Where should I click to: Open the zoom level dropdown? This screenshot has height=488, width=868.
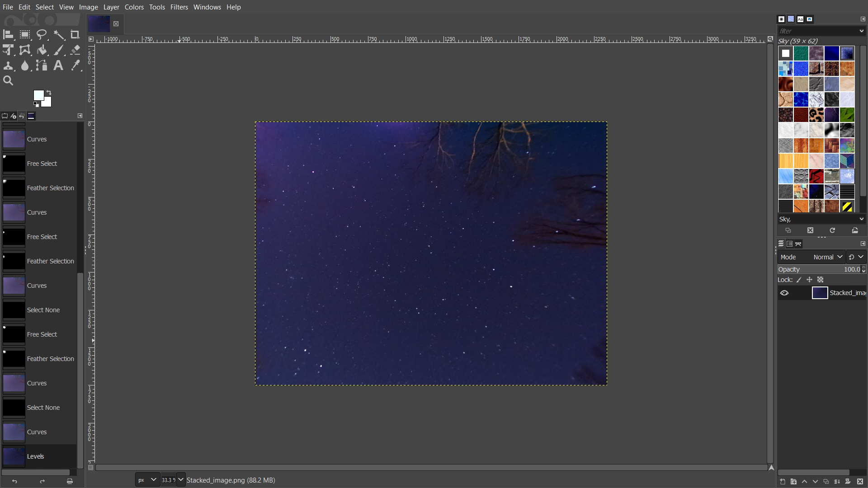click(x=180, y=480)
